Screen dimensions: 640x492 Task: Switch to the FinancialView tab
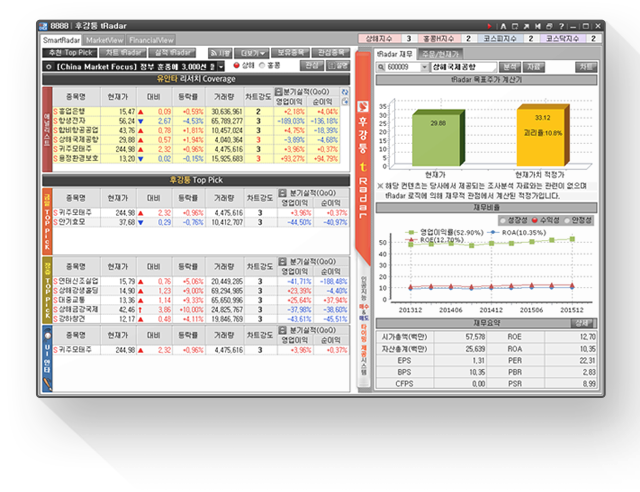click(151, 40)
